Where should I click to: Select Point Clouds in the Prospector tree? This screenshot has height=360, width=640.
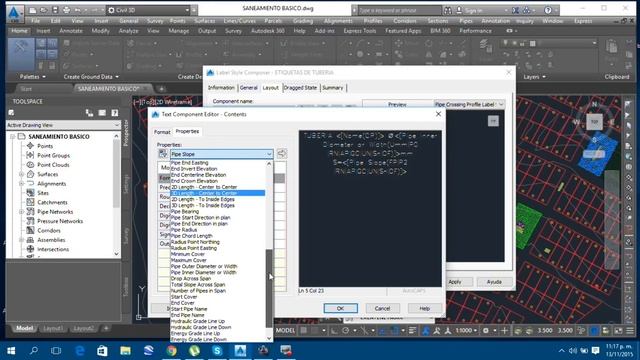point(53,165)
